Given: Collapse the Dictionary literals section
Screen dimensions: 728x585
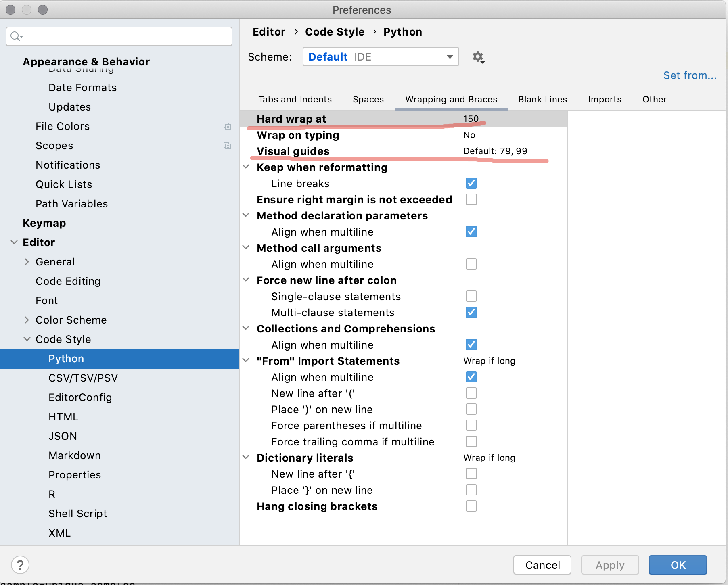Looking at the screenshot, I should tap(247, 457).
